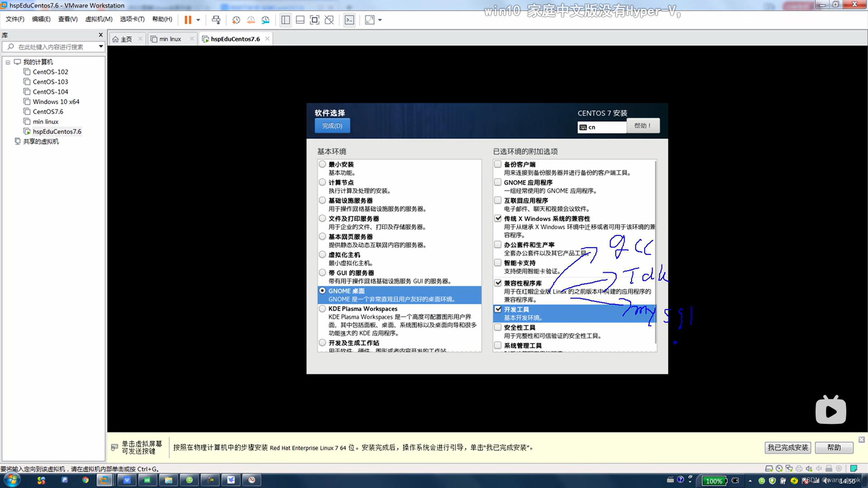Toggle the library sidebar view icon
The height and width of the screenshot is (488, 868).
[x=286, y=20]
